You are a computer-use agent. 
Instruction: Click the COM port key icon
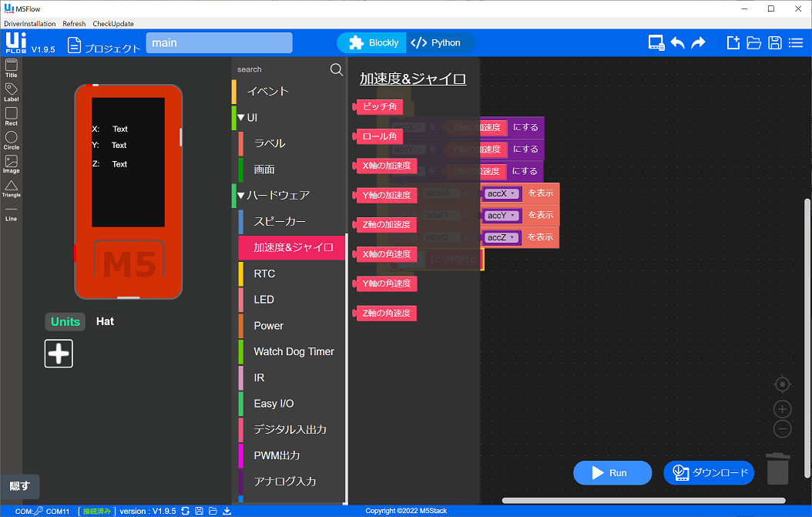39,511
